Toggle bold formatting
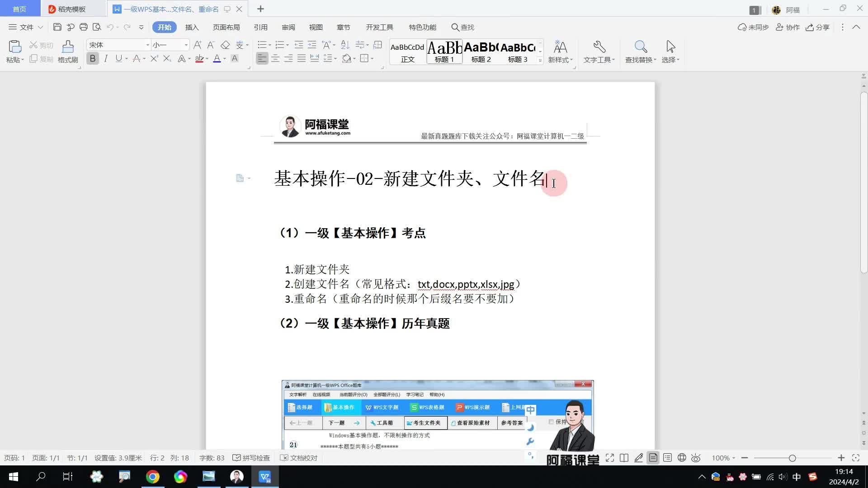 coord(93,59)
